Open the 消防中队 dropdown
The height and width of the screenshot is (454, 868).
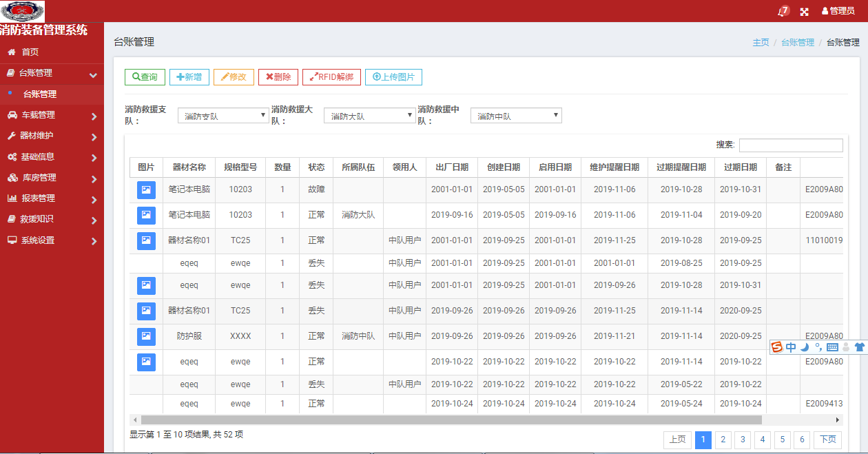[x=516, y=116]
